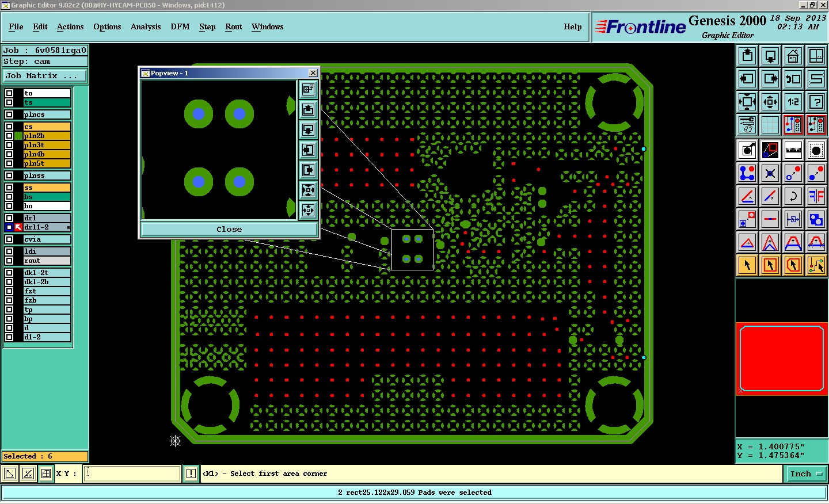
Task: Open the Options menu
Action: [107, 26]
